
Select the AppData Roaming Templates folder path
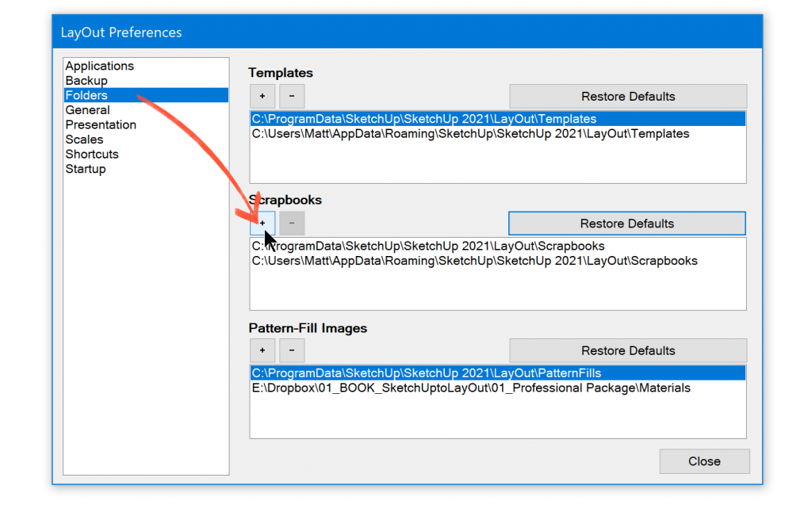click(x=470, y=134)
